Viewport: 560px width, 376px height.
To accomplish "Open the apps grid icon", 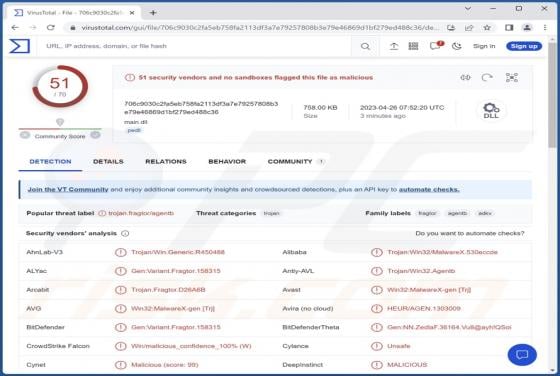I will point(413,46).
